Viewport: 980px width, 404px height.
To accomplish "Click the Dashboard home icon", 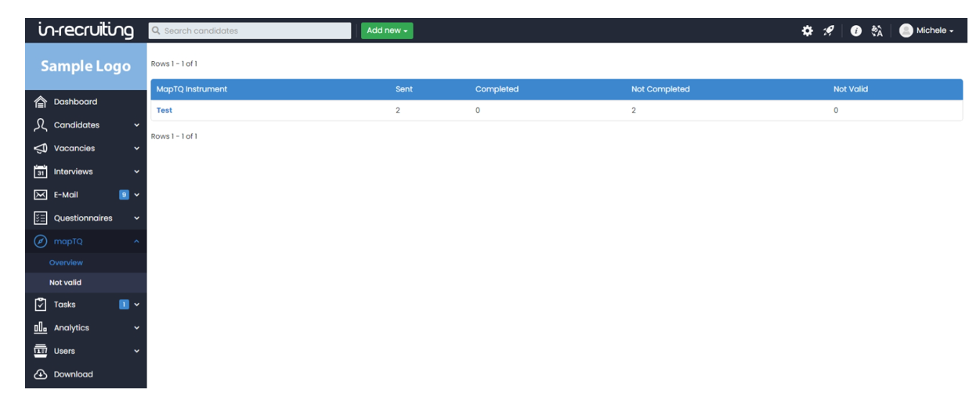I will [41, 102].
